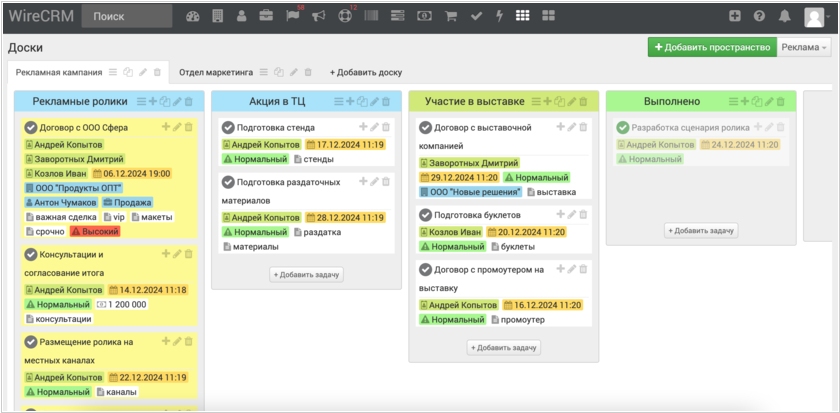
Task: Open the shopping cart icon in the top bar
Action: [x=451, y=16]
